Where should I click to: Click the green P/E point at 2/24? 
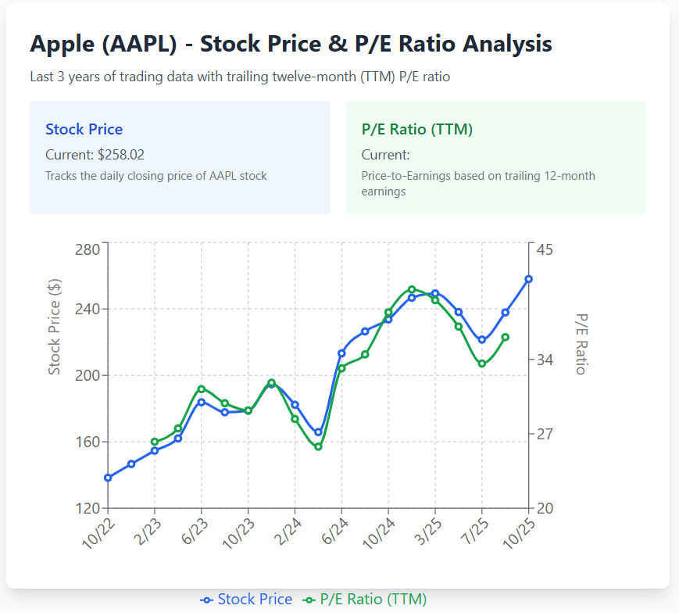click(x=295, y=419)
